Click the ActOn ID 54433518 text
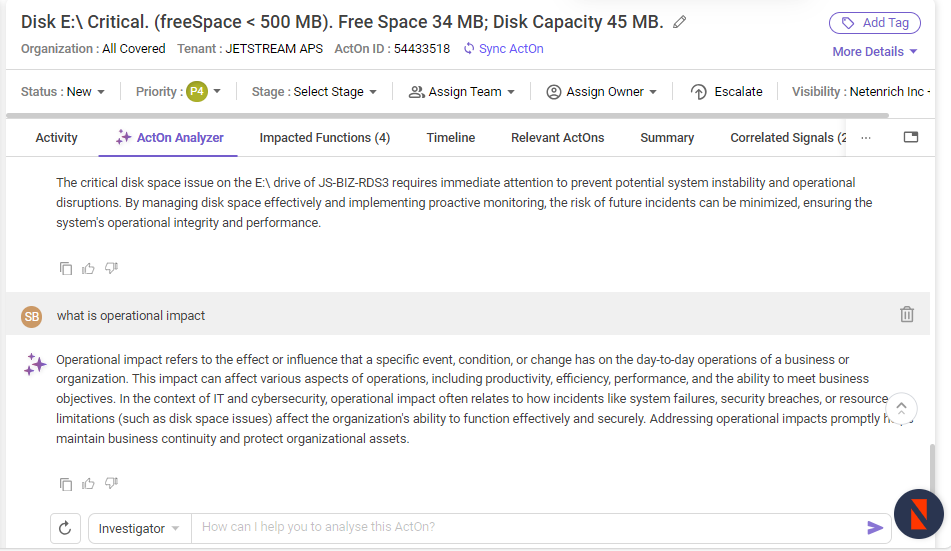 (392, 49)
